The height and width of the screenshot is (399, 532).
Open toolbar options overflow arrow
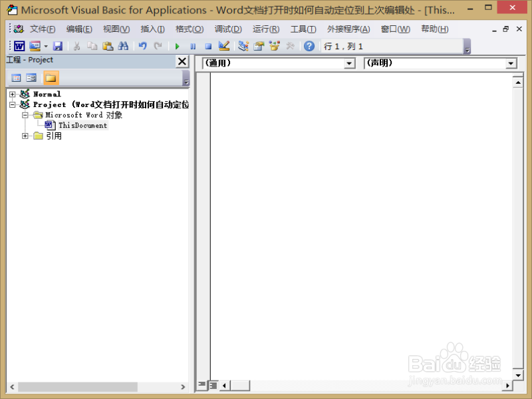[467, 47]
